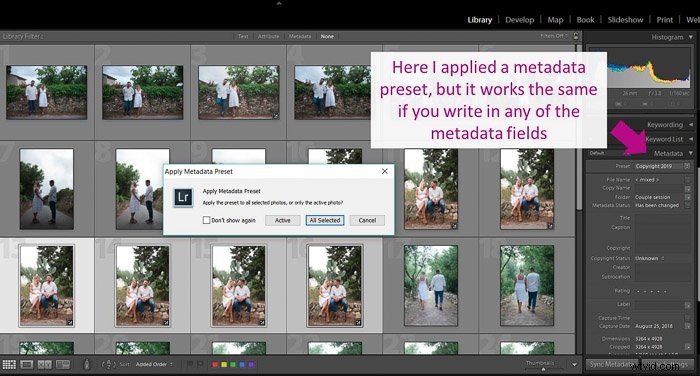Select the None library filter
This screenshot has height=376, width=700.
click(x=327, y=36)
